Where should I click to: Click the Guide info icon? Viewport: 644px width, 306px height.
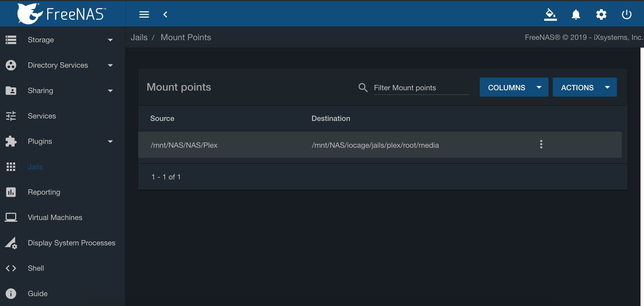click(11, 294)
